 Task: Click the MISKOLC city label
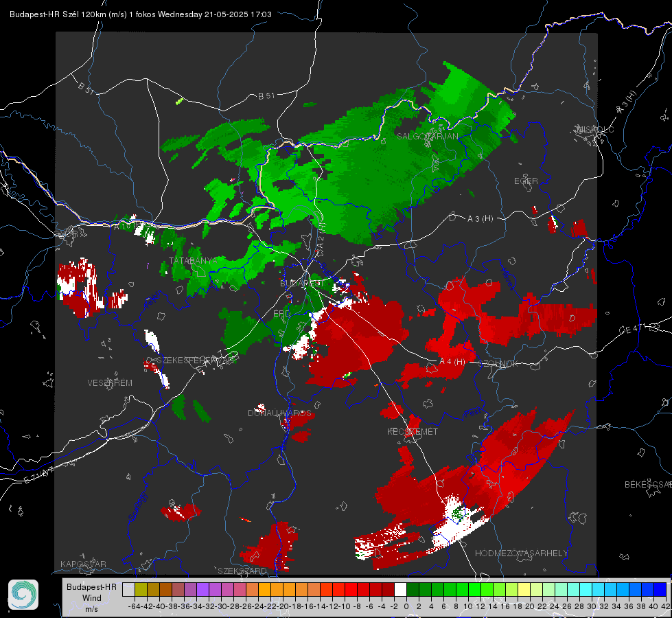[595, 129]
